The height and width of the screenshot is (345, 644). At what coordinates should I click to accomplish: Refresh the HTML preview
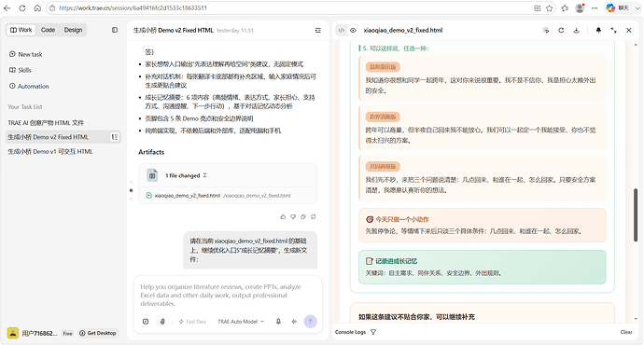561,30
